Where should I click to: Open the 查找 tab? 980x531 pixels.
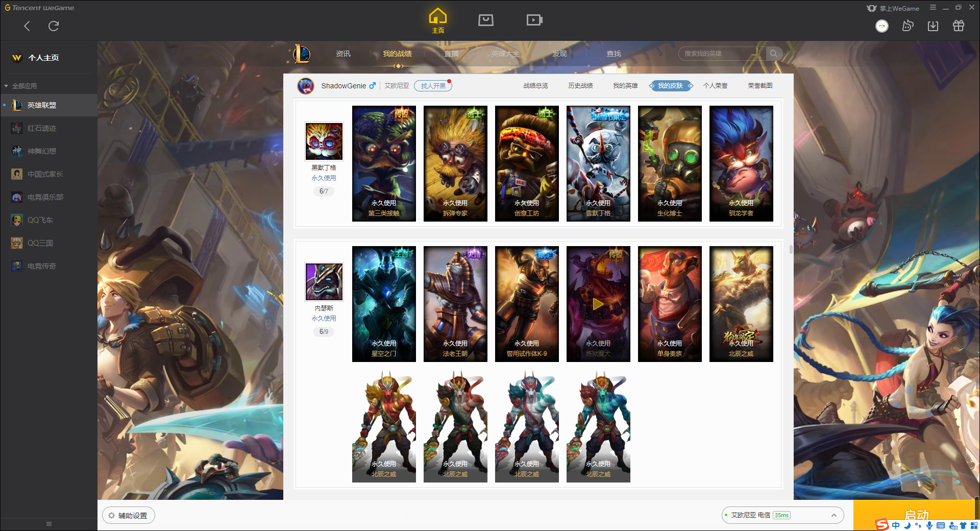click(x=614, y=54)
